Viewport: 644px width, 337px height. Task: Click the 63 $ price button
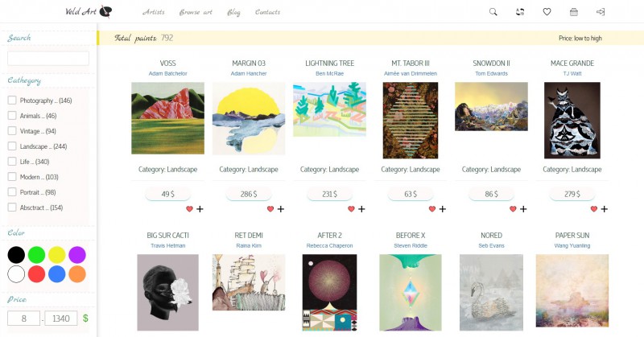pyautogui.click(x=411, y=194)
